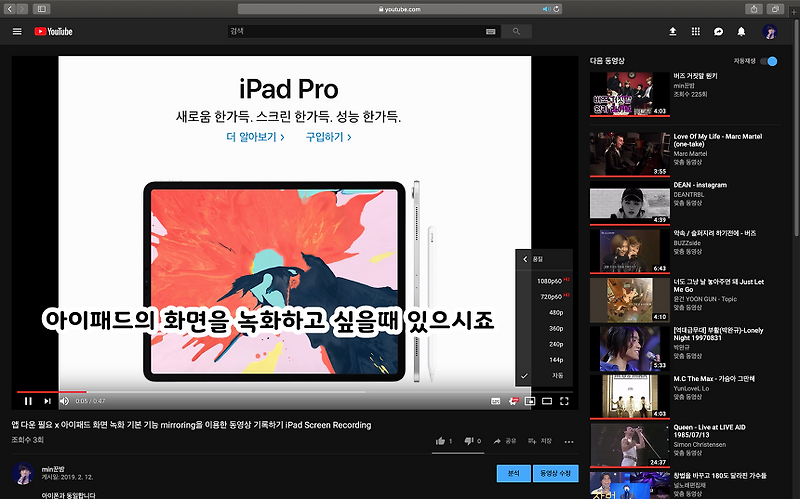Reload the page in Safari
This screenshot has width=800, height=499.
click(x=556, y=9)
